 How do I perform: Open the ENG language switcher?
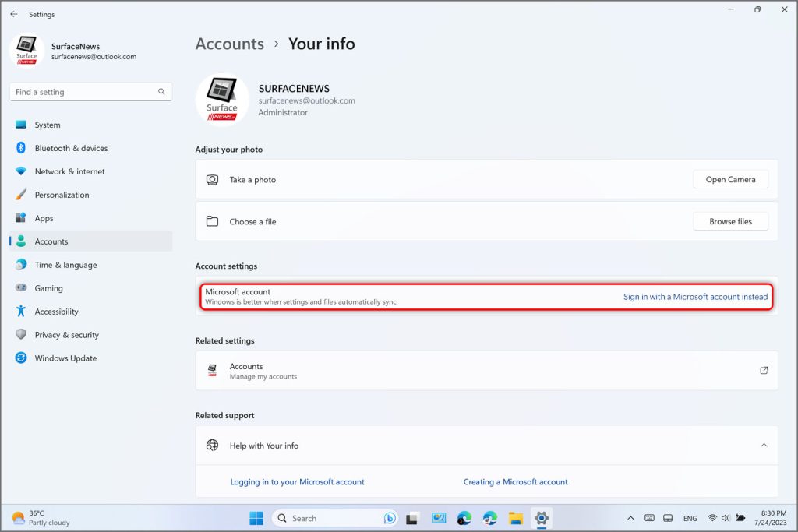[x=690, y=518]
